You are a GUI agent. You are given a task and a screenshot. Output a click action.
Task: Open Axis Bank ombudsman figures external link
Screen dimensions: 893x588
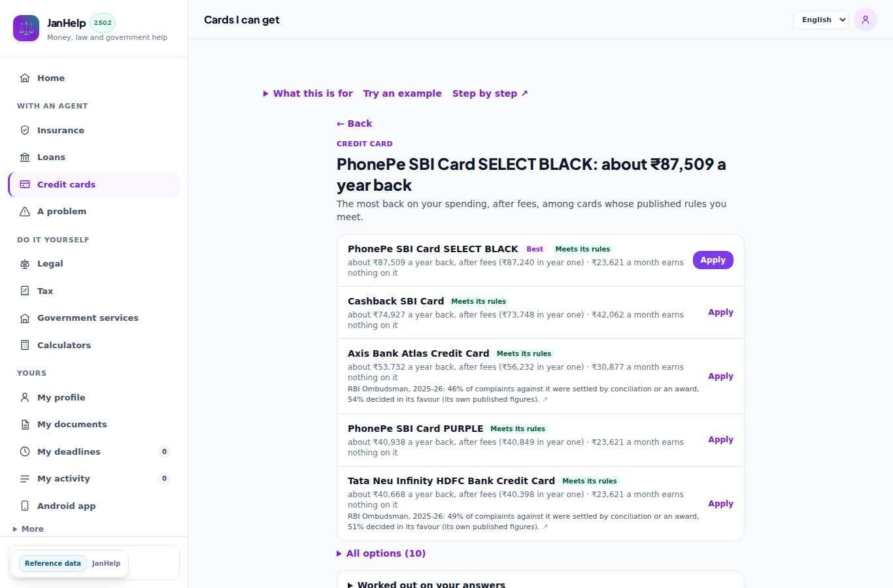click(x=545, y=399)
